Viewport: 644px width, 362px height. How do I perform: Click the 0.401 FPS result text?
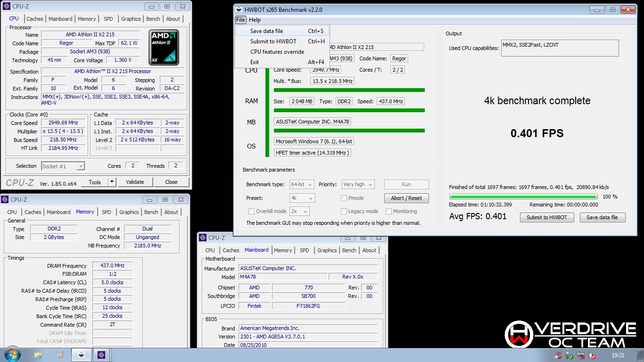tap(537, 133)
